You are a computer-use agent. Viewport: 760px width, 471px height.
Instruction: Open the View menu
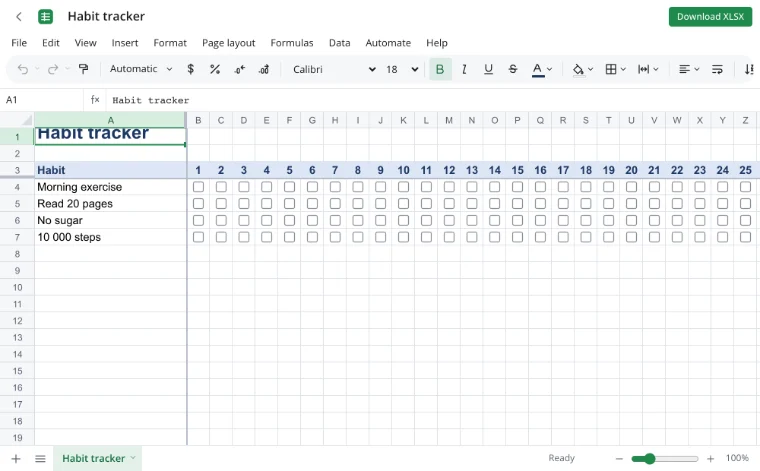coord(85,43)
